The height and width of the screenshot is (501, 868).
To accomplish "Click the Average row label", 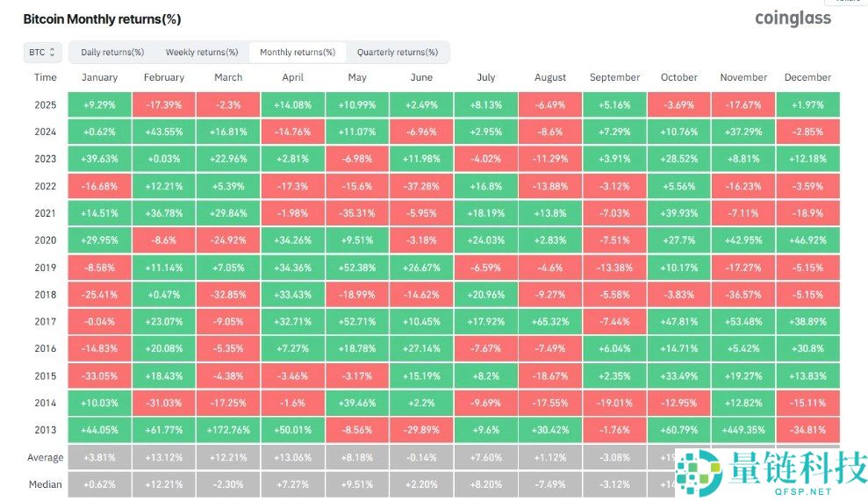I will click(x=46, y=457).
